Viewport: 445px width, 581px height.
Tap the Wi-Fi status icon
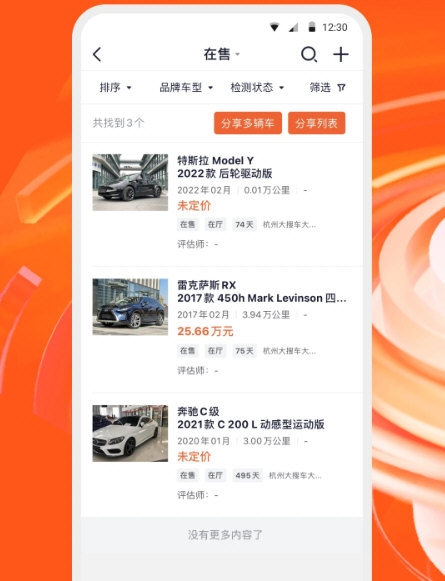point(274,27)
